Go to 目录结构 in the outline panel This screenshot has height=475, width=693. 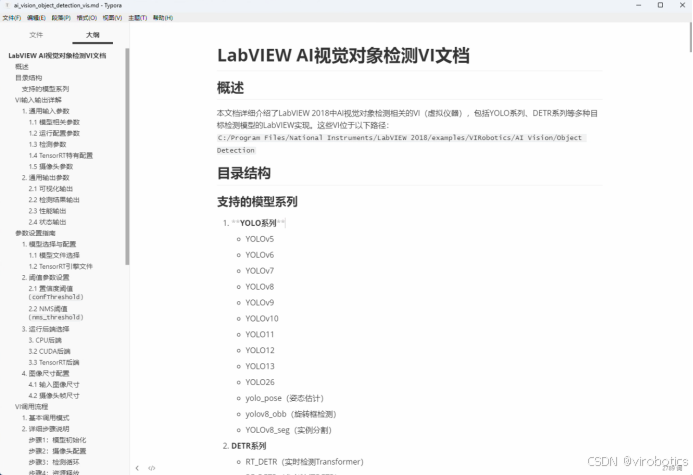coord(29,78)
